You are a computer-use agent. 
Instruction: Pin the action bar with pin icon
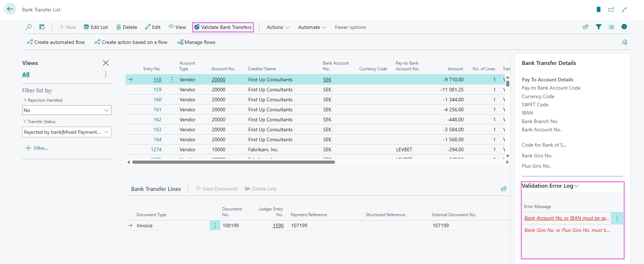(624, 42)
